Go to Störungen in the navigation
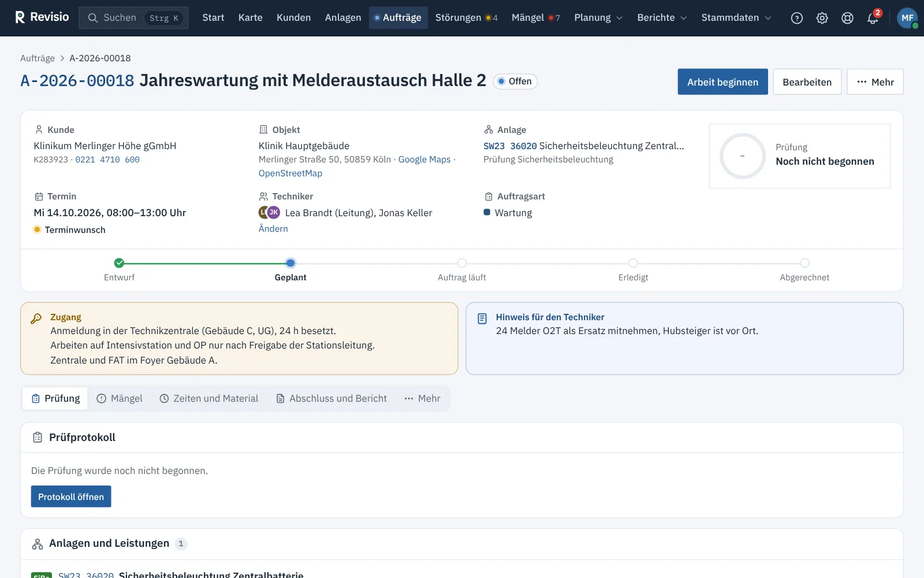This screenshot has width=924, height=578. tap(466, 18)
